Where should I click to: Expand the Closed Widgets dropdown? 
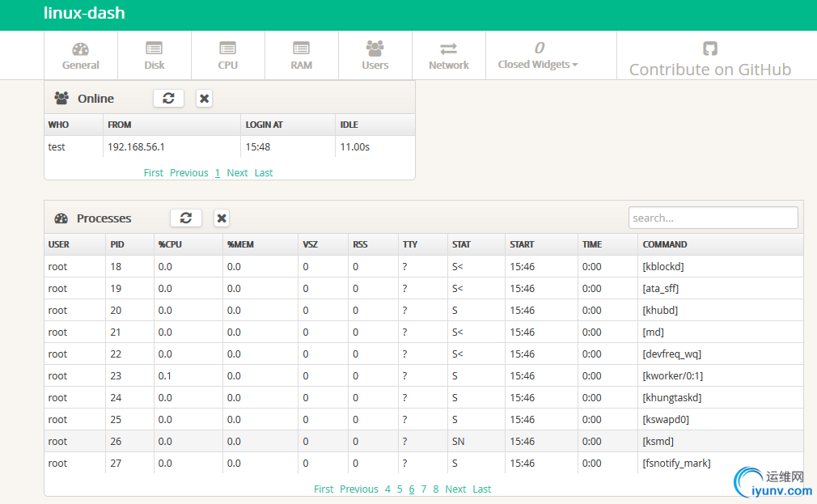[x=538, y=56]
